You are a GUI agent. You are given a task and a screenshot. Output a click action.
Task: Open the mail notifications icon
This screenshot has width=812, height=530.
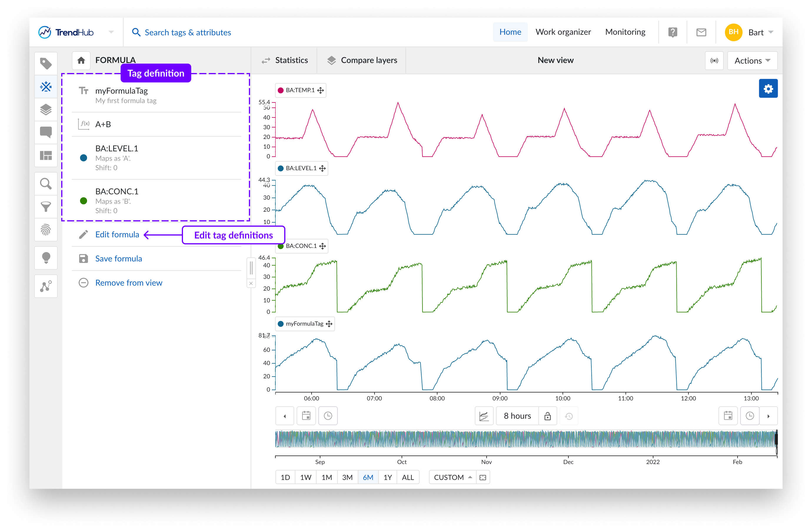701,32
